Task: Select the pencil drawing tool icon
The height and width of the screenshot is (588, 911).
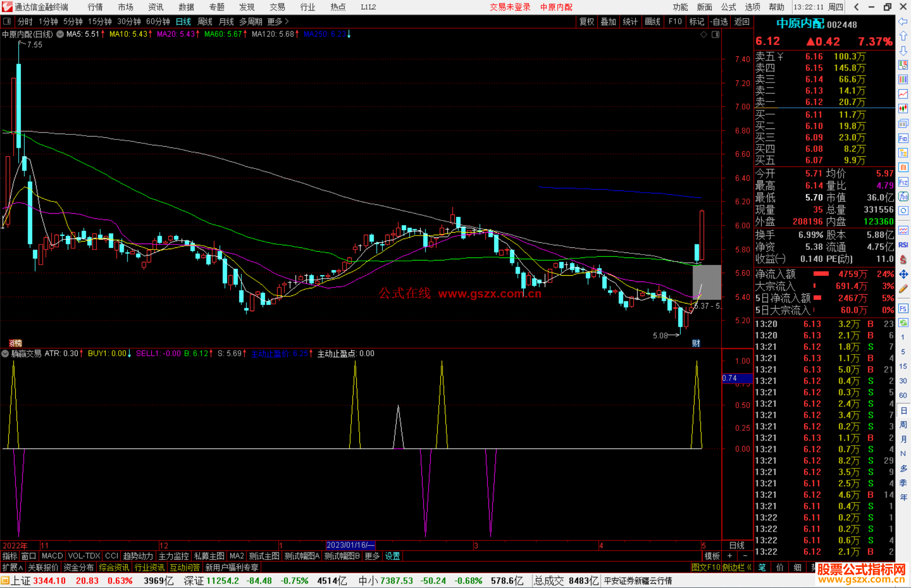Action: coord(903,289)
